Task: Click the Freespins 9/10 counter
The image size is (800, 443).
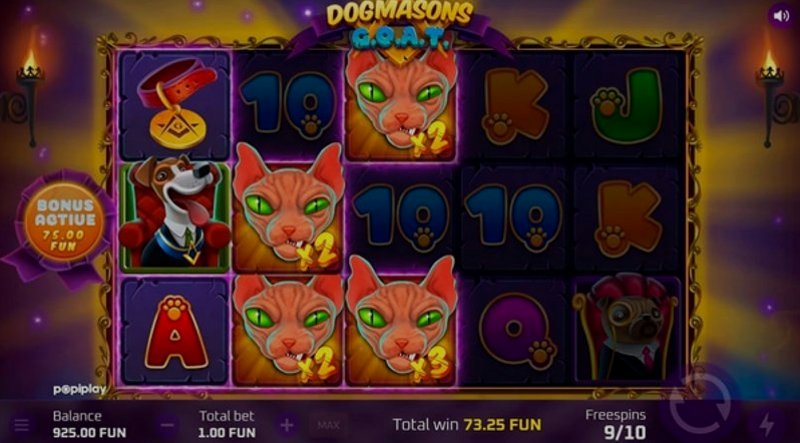Action: (x=616, y=424)
